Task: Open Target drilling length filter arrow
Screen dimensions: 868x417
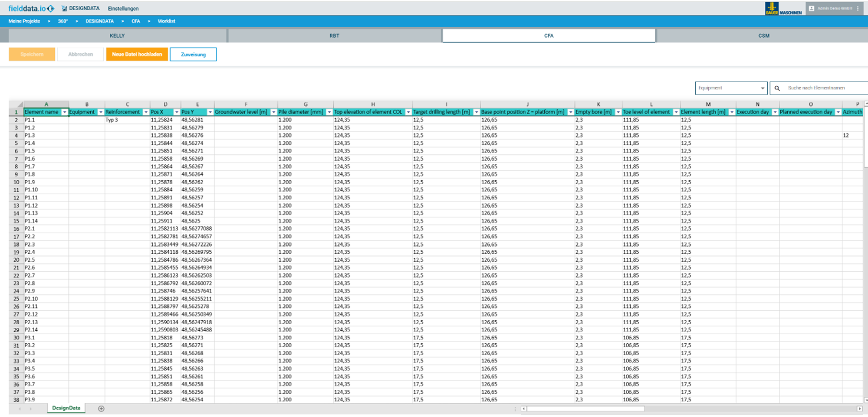Action: click(476, 112)
